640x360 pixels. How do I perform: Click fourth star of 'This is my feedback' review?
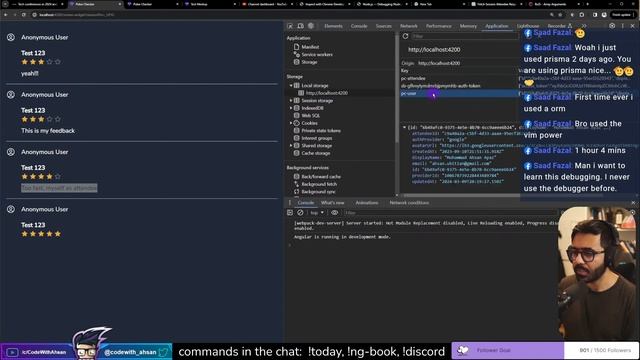click(49, 119)
